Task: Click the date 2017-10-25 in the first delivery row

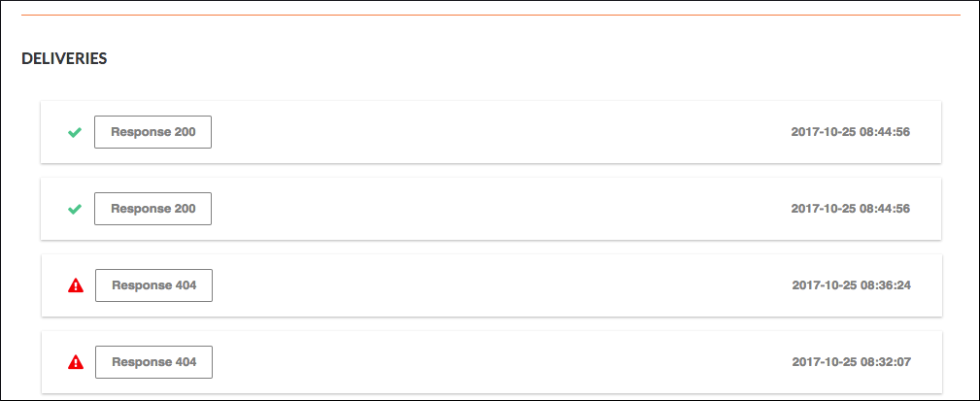Action: [824, 132]
